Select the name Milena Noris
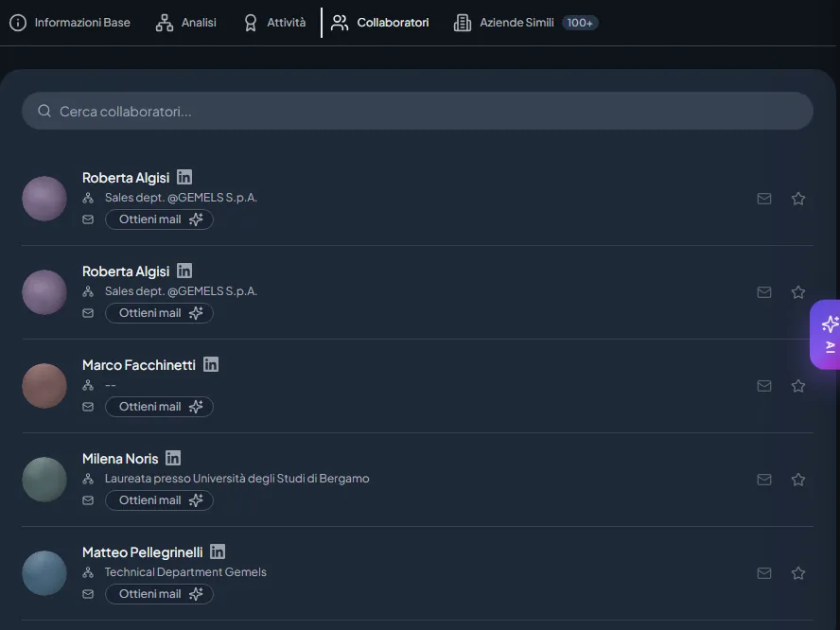 [120, 459]
